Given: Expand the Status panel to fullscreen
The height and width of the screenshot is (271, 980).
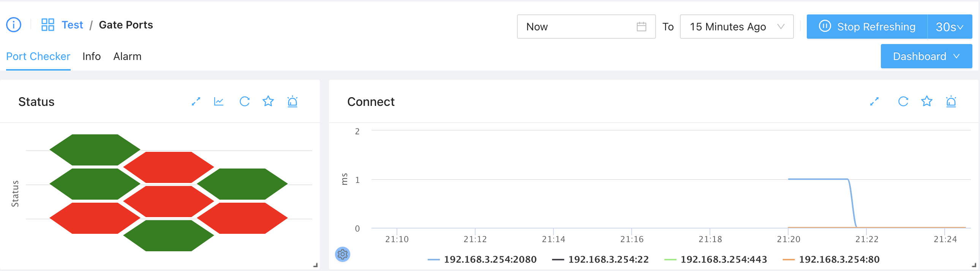Looking at the screenshot, I should tap(196, 101).
